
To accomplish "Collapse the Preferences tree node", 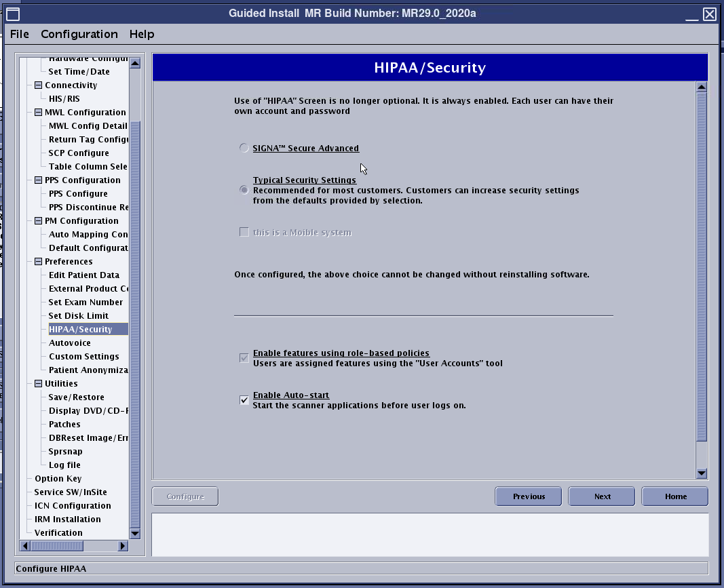I will click(38, 262).
